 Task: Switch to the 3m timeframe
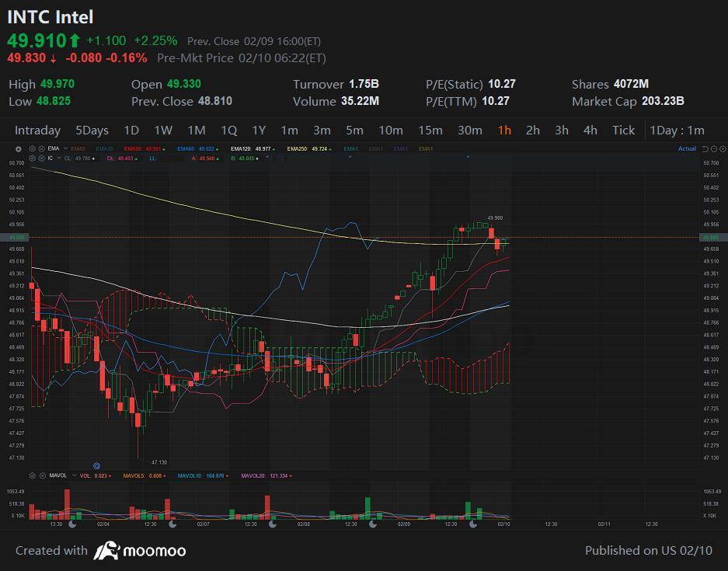[322, 131]
